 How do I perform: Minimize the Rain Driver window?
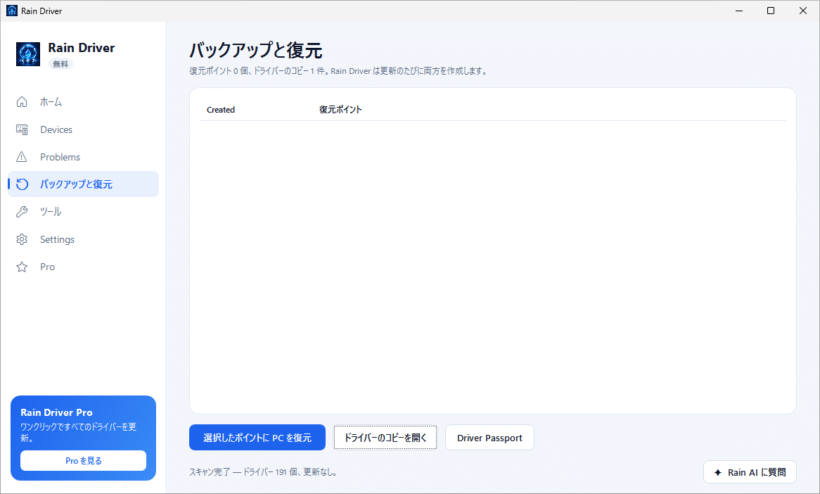[x=739, y=10]
